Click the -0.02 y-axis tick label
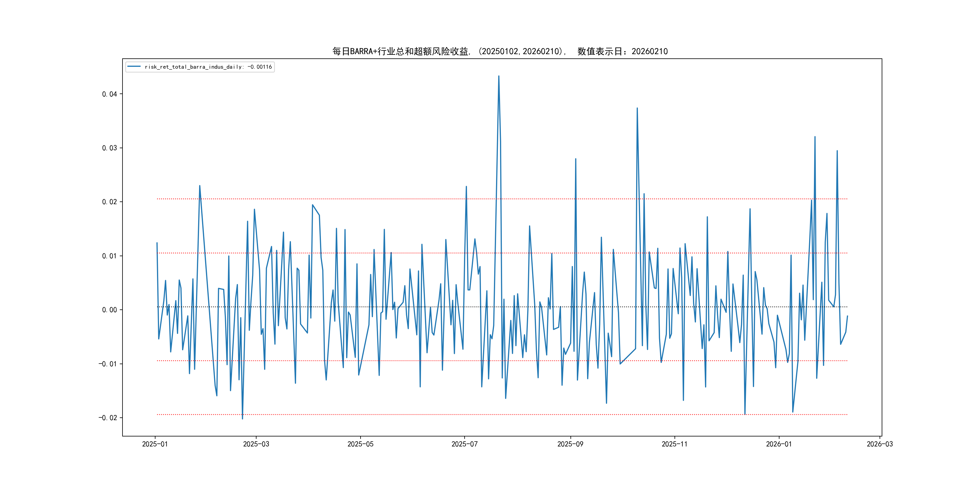Image resolution: width=980 pixels, height=490 pixels. click(x=108, y=418)
